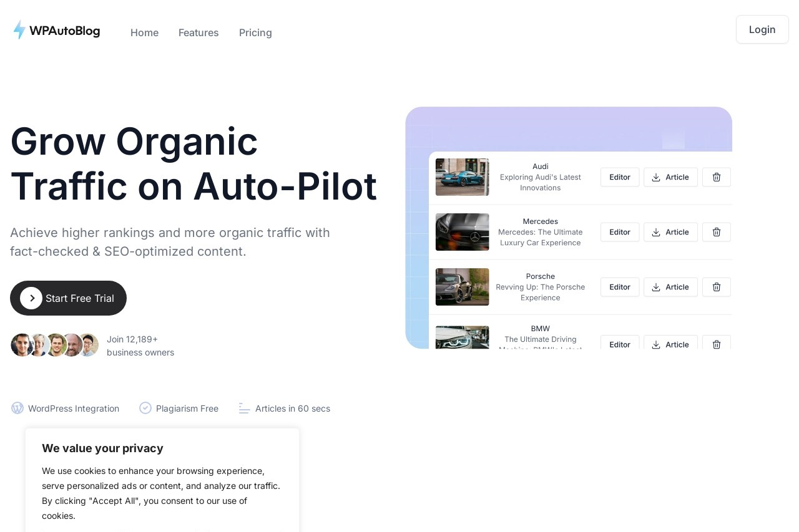Download Article for the BMW row

[x=670, y=342]
